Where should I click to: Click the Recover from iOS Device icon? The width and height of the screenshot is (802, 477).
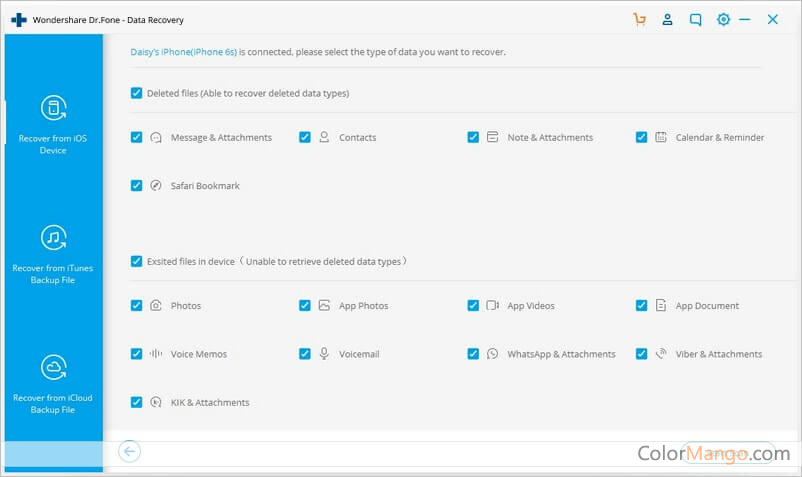[53, 108]
